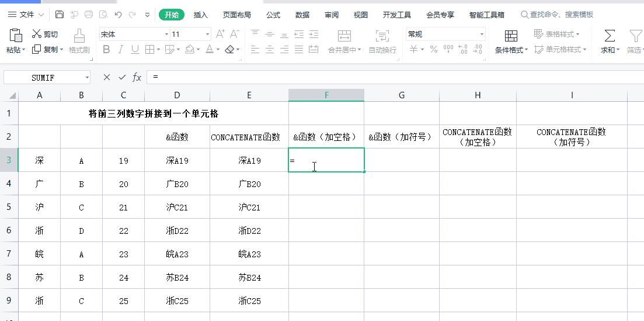The image size is (644, 321).
Task: Cancel formula entry with the X icon
Action: point(107,77)
